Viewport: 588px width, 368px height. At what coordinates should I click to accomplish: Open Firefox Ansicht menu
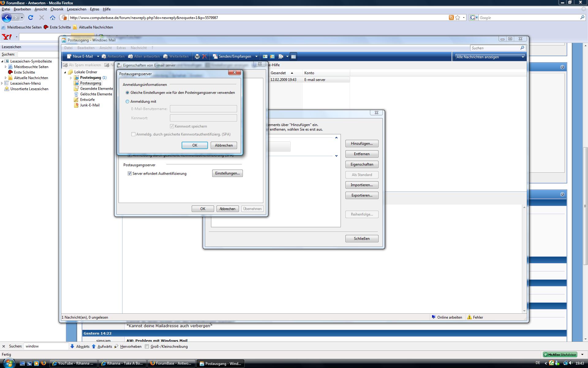pyautogui.click(x=40, y=9)
